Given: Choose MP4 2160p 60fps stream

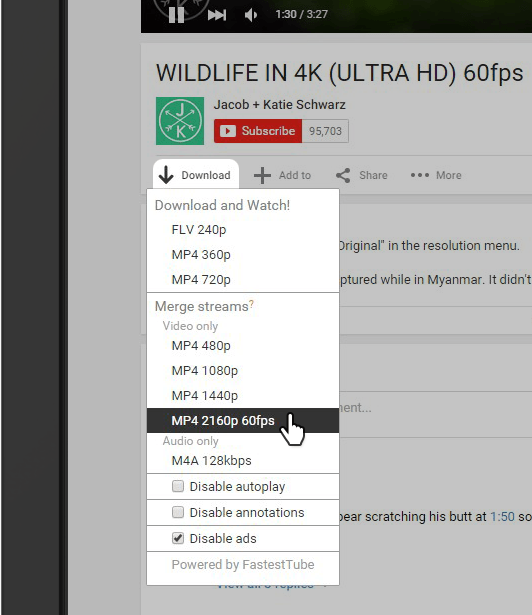Looking at the screenshot, I should 243,420.
